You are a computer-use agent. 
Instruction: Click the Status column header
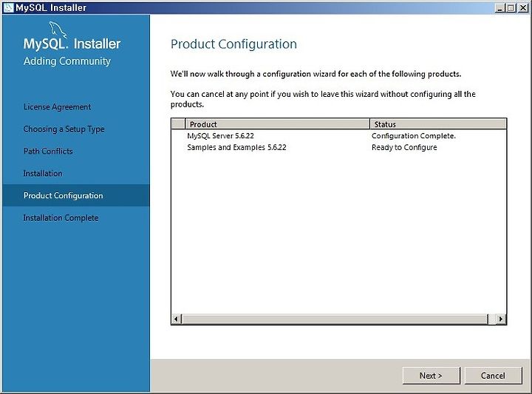click(438, 124)
